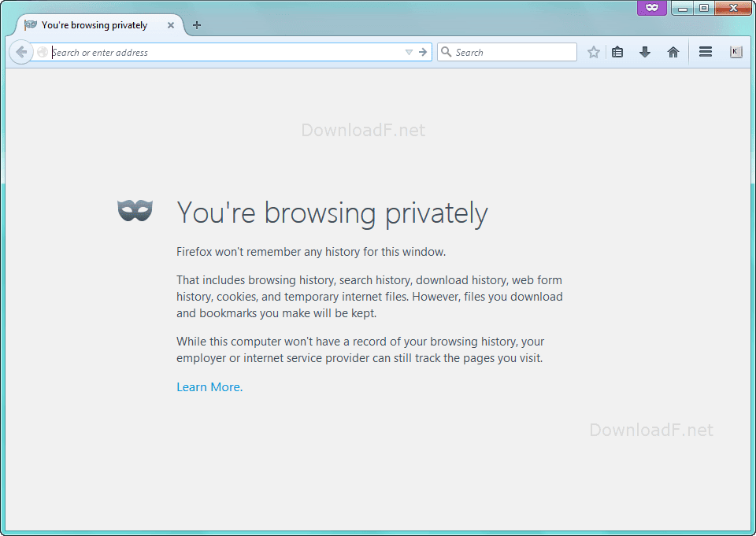
Task: Minimize the Firefox window
Action: click(x=682, y=8)
